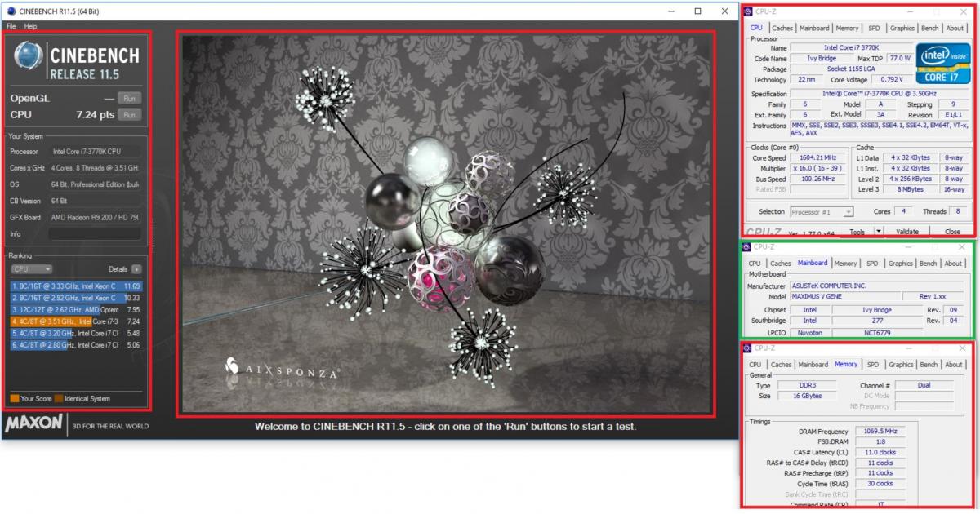980x514 pixels.
Task: Click the Manufacturer field ASUSTeK COMPUTER INC.
Action: coord(879,286)
